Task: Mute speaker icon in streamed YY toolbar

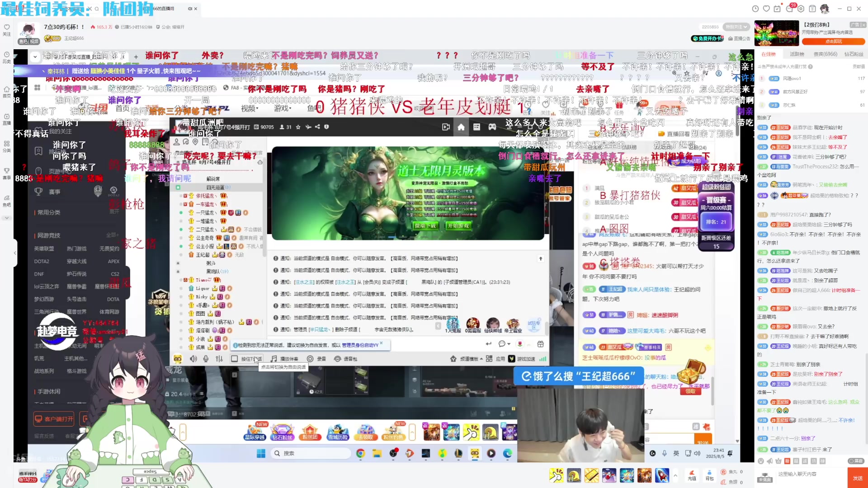Action: (x=193, y=359)
